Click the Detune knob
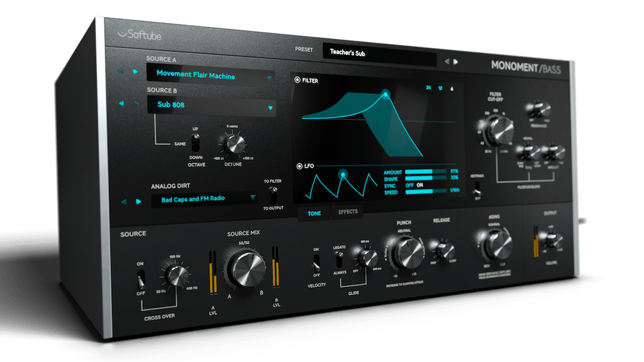644x362 pixels. click(x=234, y=143)
